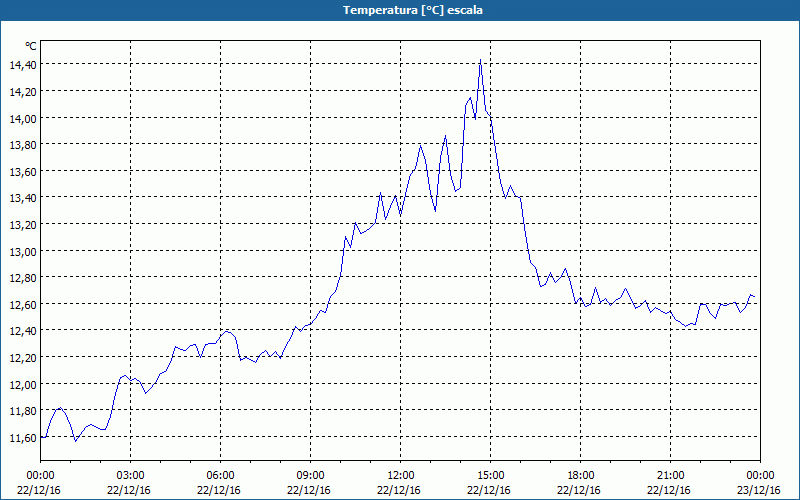The width and height of the screenshot is (800, 500).
Task: Click the 13,20 y-axis label
Action: pos(22,224)
